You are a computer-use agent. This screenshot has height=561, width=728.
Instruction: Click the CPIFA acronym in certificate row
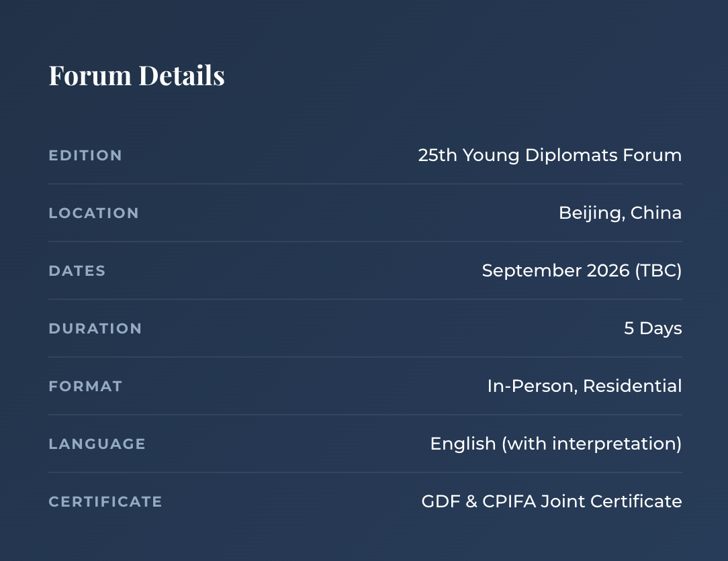[x=509, y=501]
